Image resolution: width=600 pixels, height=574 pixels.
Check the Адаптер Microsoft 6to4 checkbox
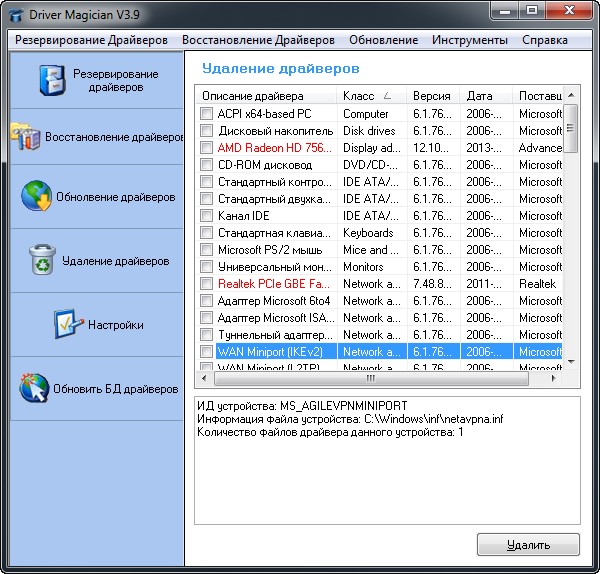pos(206,300)
